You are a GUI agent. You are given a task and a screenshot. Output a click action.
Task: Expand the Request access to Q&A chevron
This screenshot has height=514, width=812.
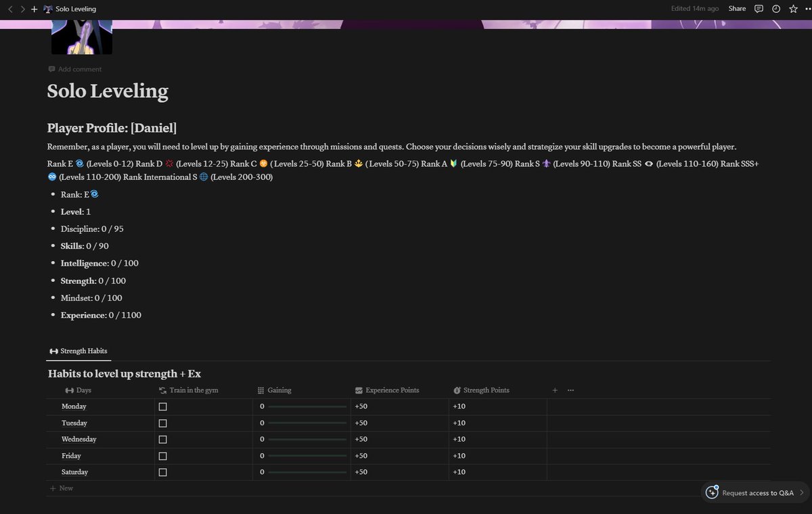click(801, 493)
